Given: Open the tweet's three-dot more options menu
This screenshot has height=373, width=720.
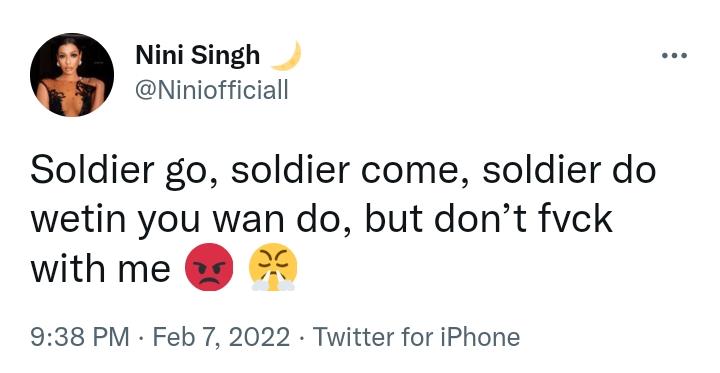Looking at the screenshot, I should pos(674,56).
